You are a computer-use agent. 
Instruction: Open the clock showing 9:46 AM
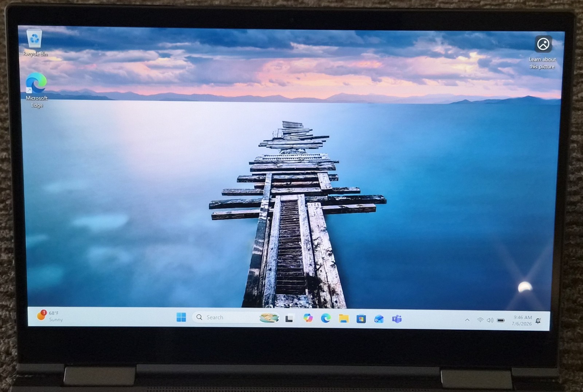pos(522,320)
